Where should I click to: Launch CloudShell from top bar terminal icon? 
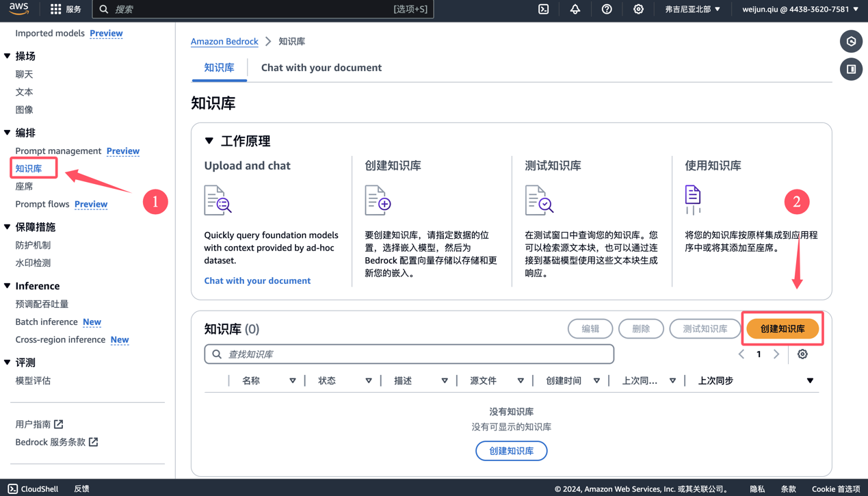pyautogui.click(x=544, y=9)
